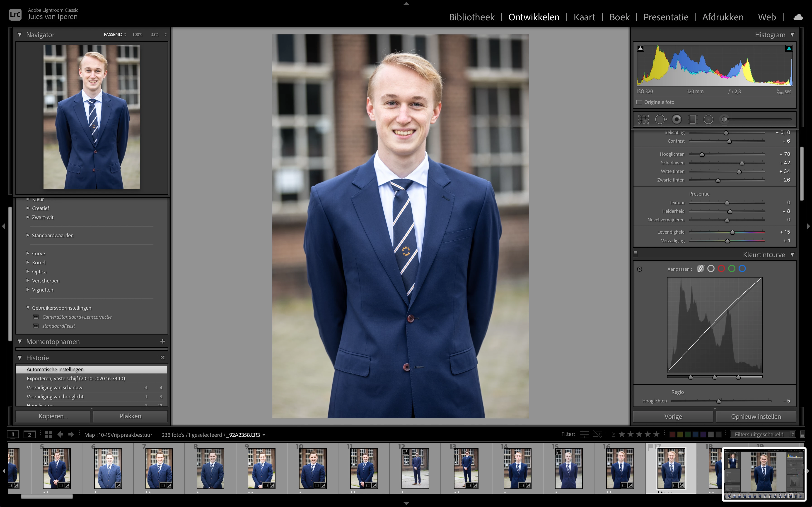812x507 pixels.
Task: Click the Schaduwen slider handle
Action: (x=742, y=163)
